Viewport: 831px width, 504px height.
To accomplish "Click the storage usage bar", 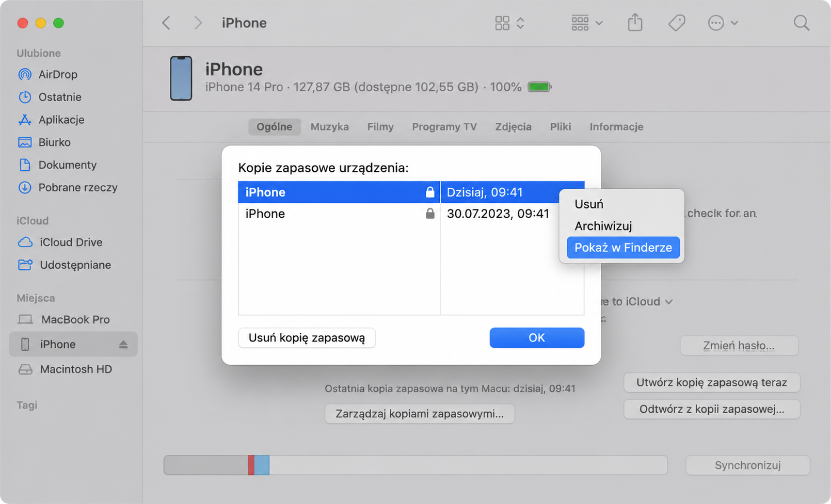I will [415, 465].
